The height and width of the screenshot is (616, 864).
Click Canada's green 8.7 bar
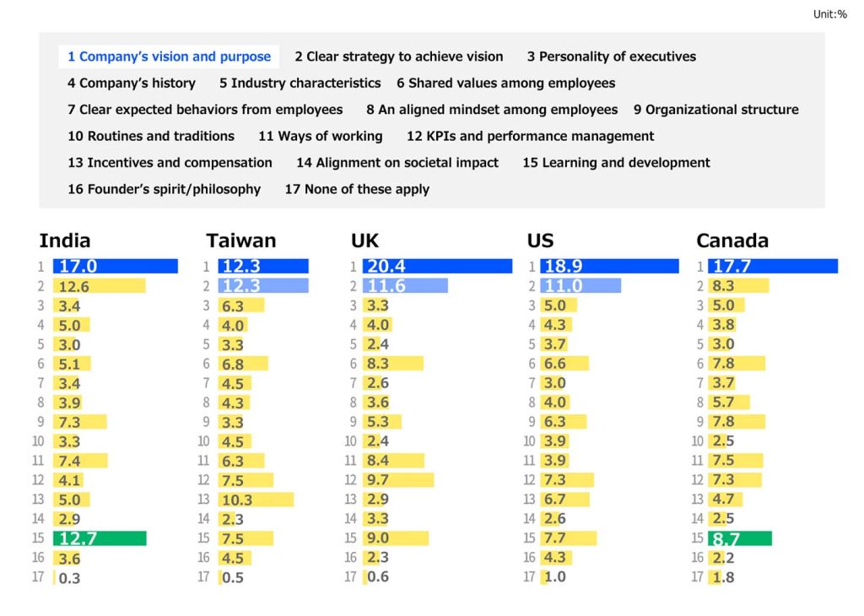740,538
